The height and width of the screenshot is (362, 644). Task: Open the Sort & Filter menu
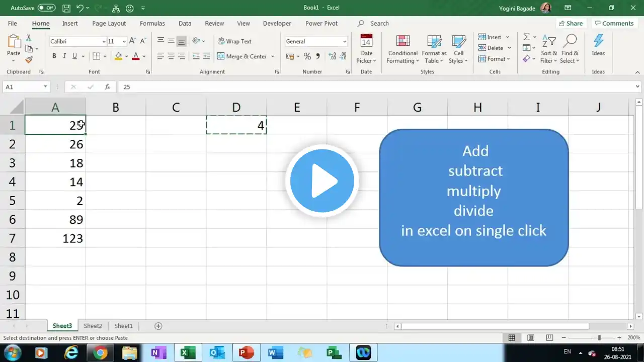[x=549, y=49]
